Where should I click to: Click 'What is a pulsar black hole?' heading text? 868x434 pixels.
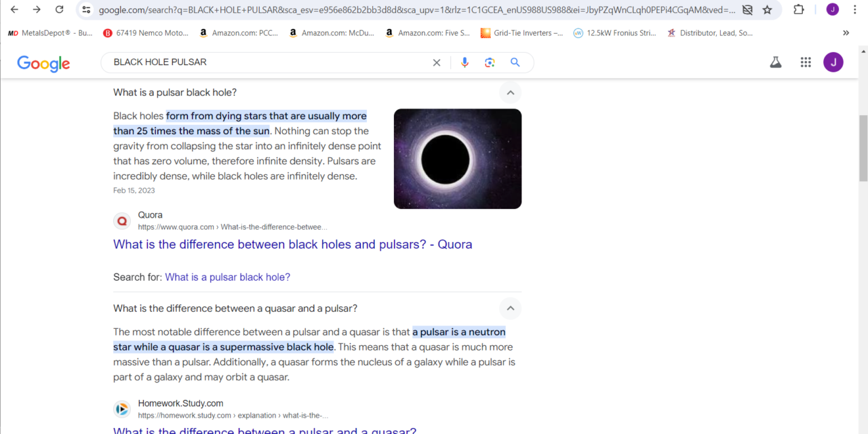click(x=175, y=92)
